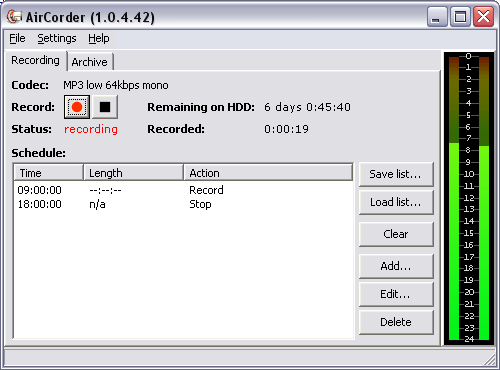The width and height of the screenshot is (500, 370).
Task: Click the Save list... button
Action: tap(396, 174)
